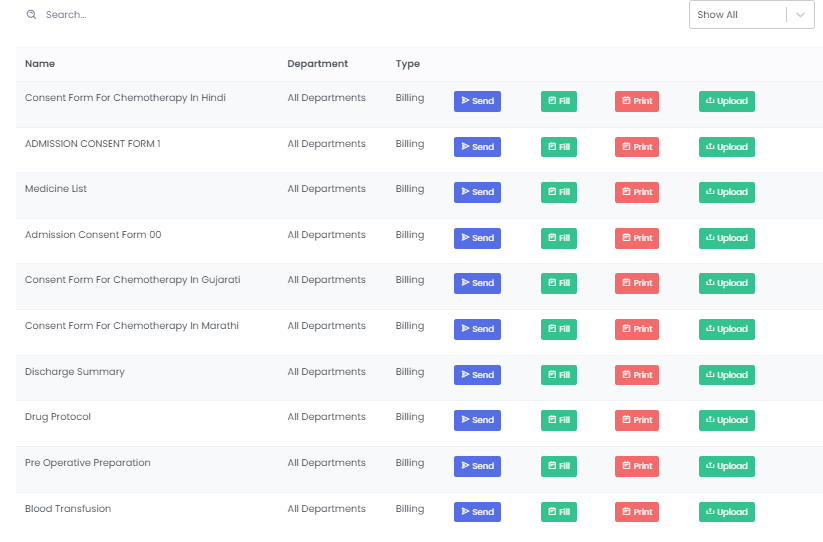The height and width of the screenshot is (542, 823).
Task: Send the Blood Transfusion form
Action: [477, 512]
